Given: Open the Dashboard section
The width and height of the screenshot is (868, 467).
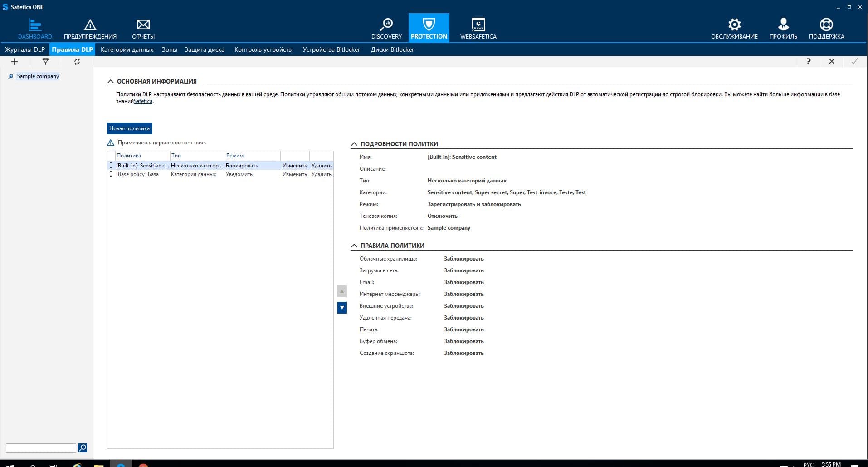Looking at the screenshot, I should coord(35,28).
